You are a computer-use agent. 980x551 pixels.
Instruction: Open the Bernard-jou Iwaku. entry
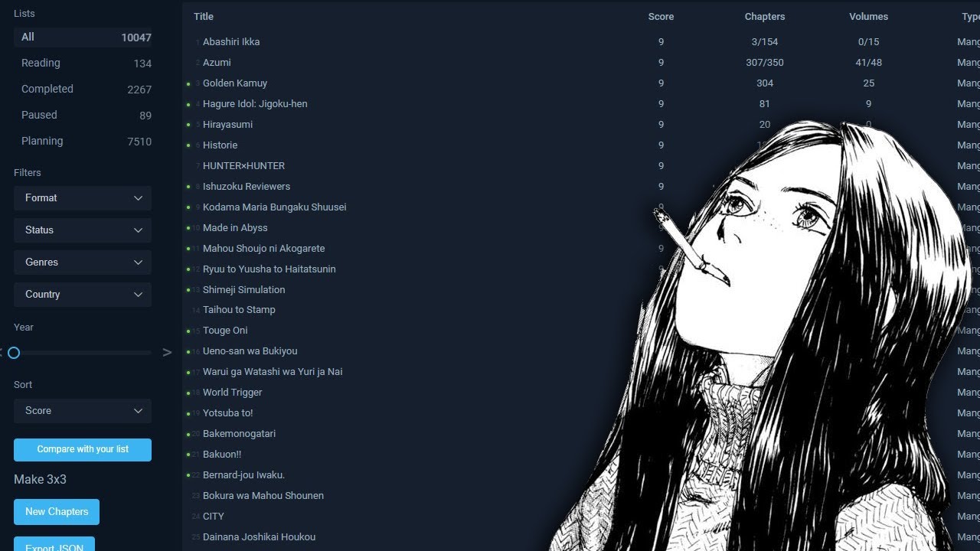coord(243,474)
